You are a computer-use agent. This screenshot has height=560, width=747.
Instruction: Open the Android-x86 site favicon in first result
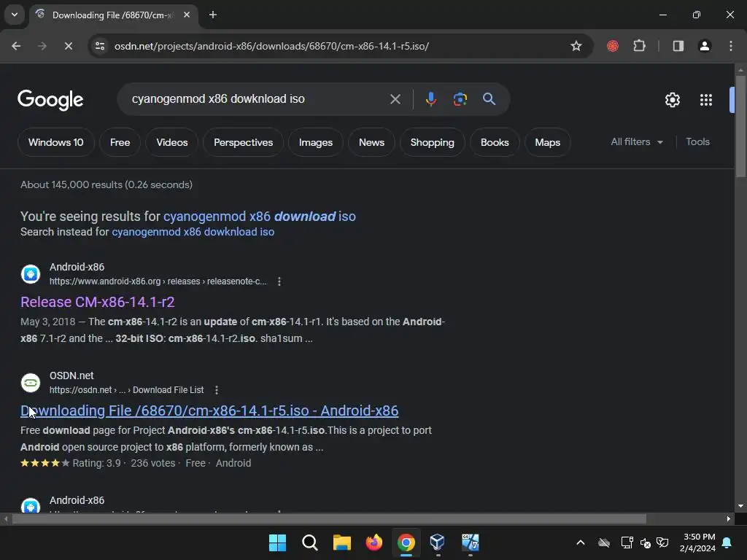click(x=31, y=274)
